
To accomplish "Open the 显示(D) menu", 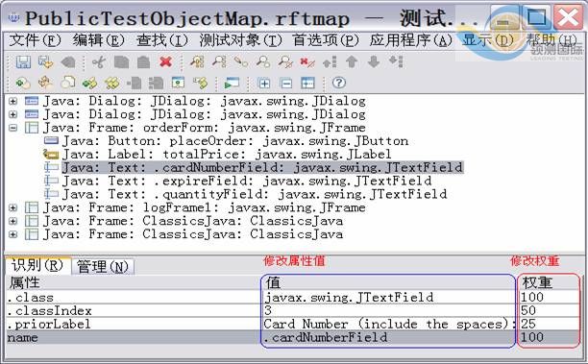I will point(487,39).
